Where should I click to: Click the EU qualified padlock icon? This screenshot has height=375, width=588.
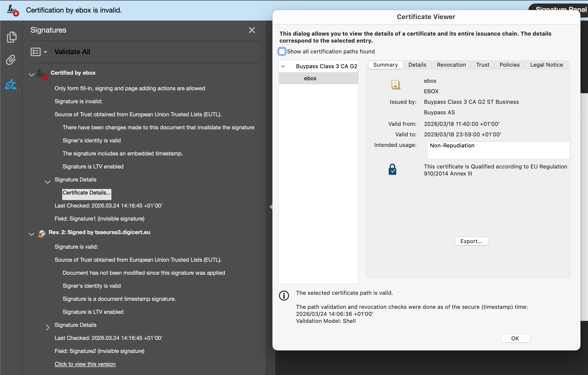392,170
